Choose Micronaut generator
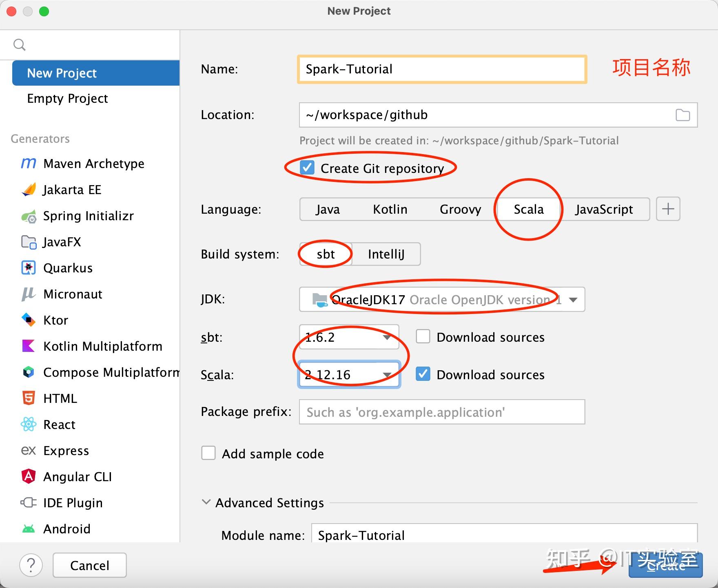 (x=73, y=294)
